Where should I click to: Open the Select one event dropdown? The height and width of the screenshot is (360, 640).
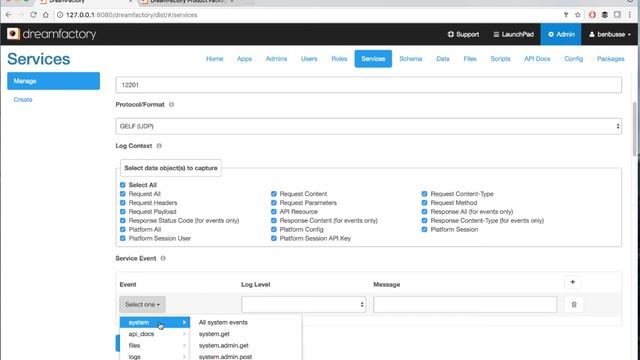pos(142,304)
